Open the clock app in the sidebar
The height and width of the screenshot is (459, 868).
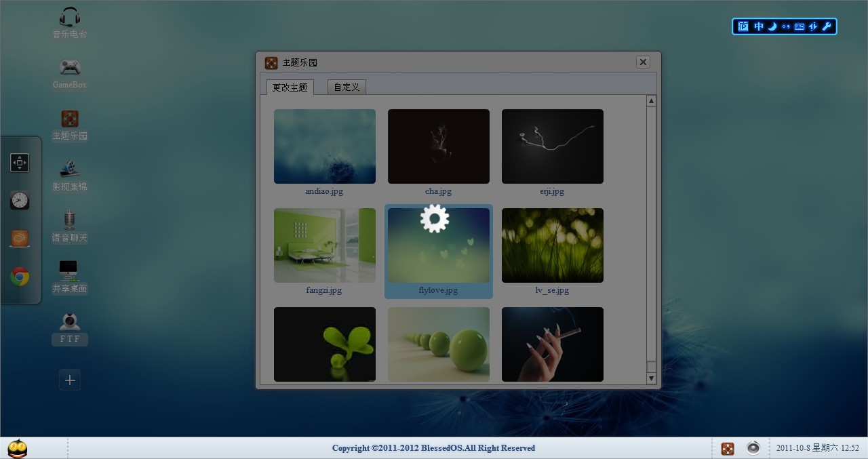coord(20,200)
